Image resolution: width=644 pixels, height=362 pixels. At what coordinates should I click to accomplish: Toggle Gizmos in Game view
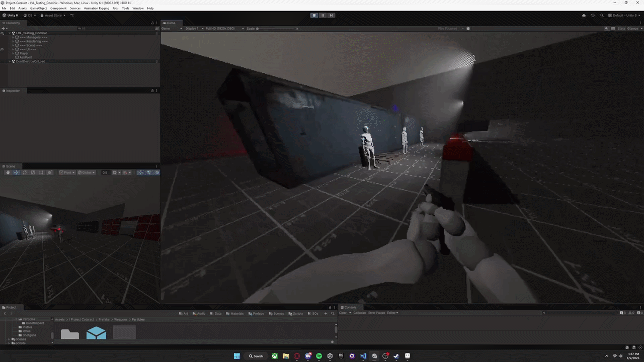[632, 29]
